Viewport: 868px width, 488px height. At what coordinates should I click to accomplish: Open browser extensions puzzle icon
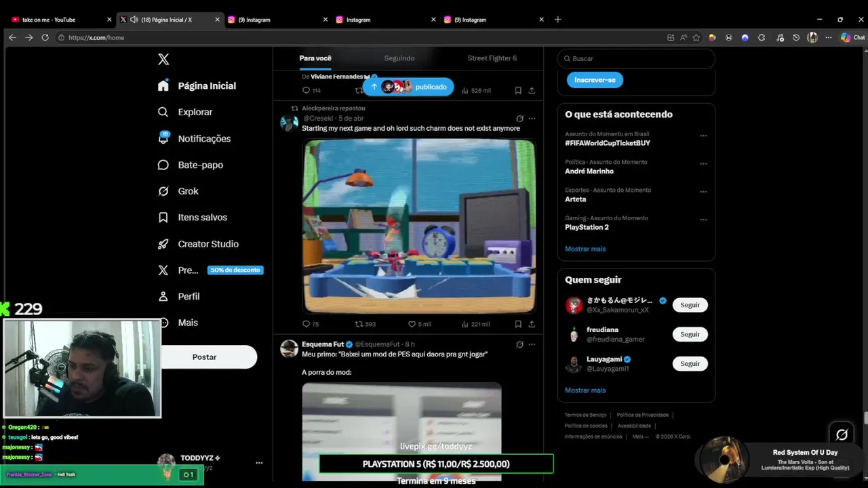pos(762,37)
